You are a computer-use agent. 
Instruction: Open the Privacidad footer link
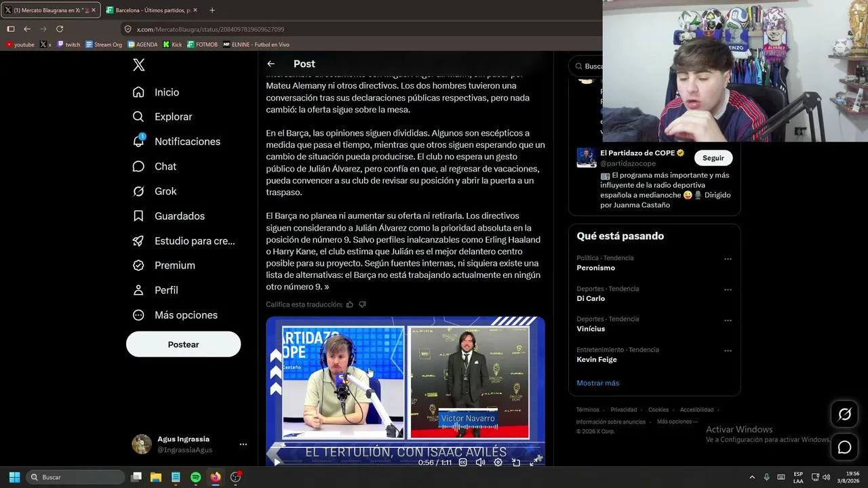(623, 410)
